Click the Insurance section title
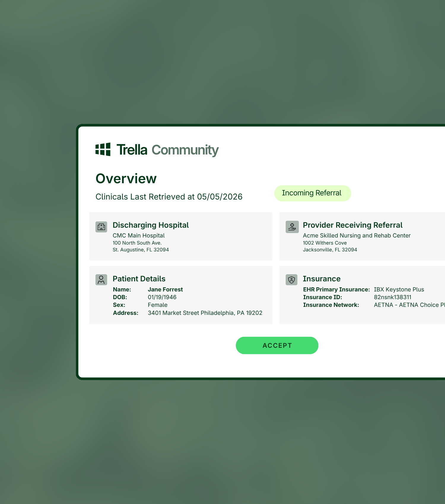The image size is (445, 504). point(322,279)
